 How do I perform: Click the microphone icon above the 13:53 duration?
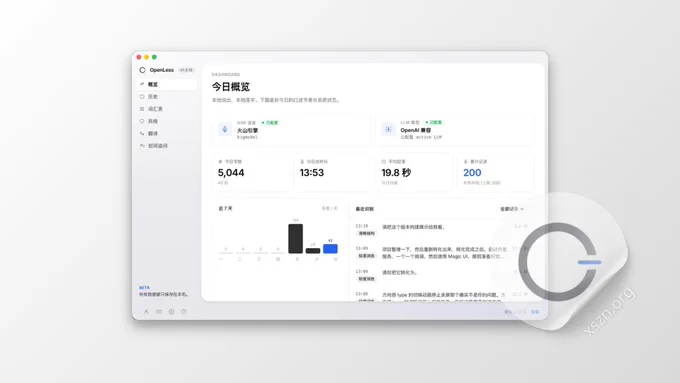coord(302,161)
